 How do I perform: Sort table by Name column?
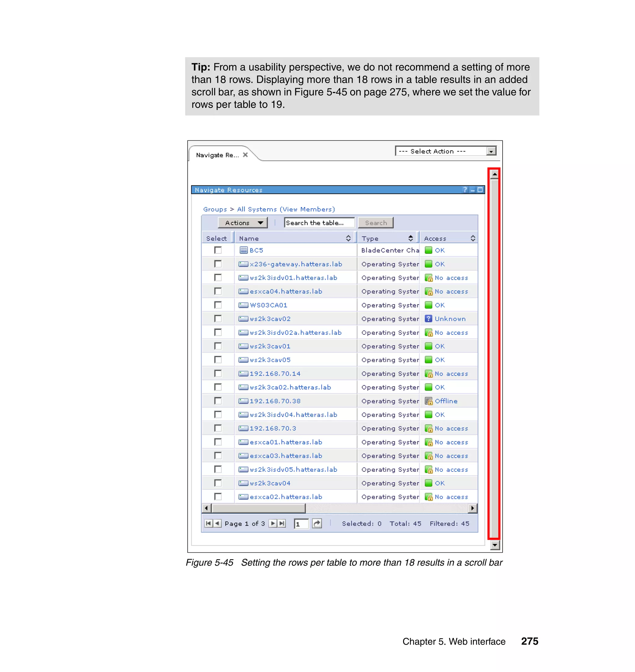pos(348,238)
